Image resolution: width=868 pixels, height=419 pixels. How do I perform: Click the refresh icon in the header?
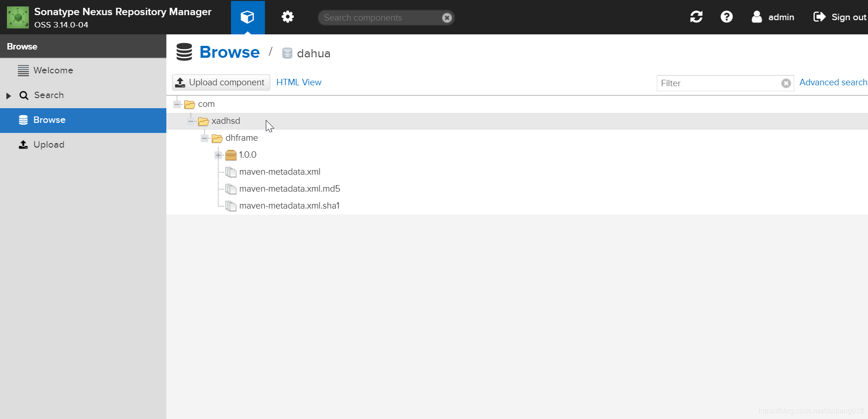(x=696, y=17)
